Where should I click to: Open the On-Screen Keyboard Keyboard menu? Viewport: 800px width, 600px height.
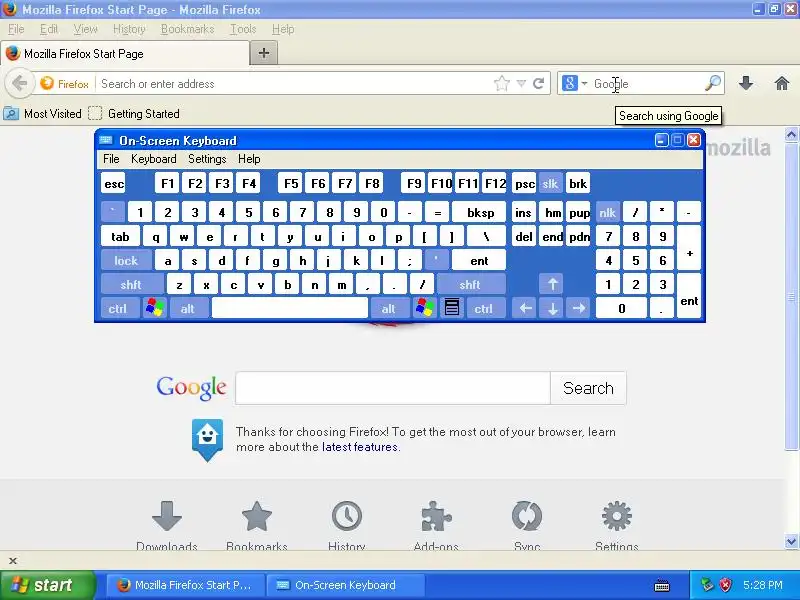pyautogui.click(x=154, y=159)
